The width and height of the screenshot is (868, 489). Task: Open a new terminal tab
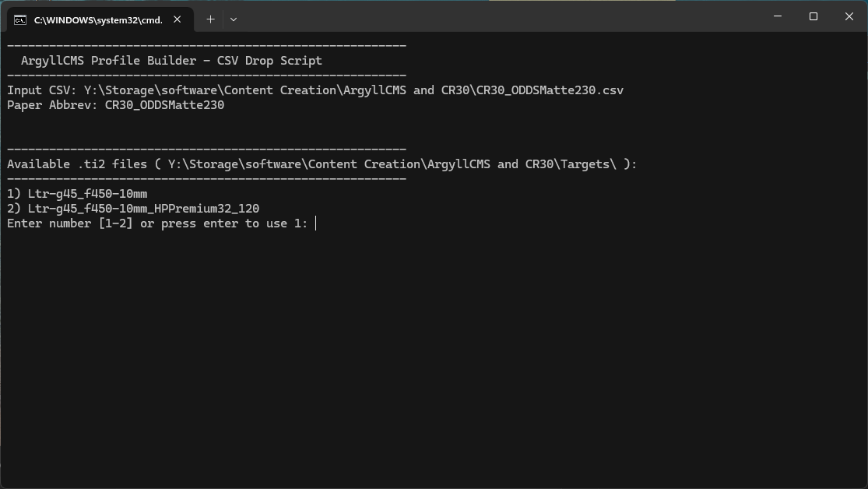(210, 19)
